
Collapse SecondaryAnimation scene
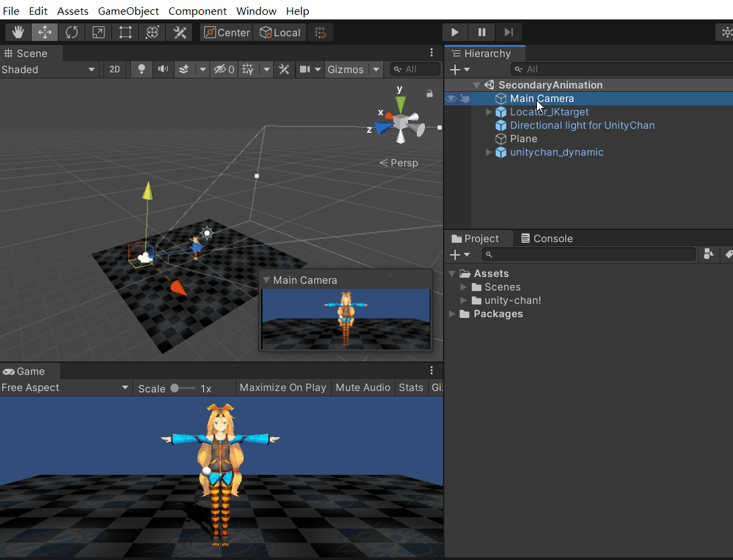pyautogui.click(x=477, y=85)
